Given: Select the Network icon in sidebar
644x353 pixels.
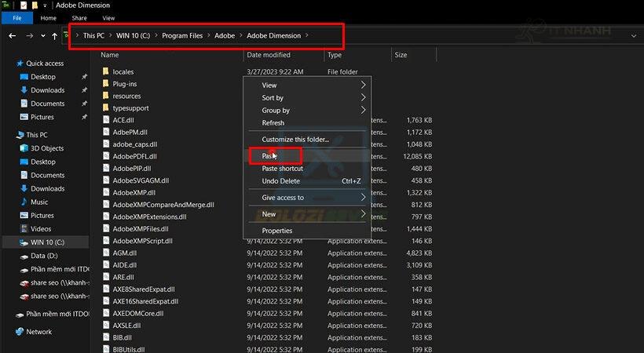Looking at the screenshot, I should point(20,332).
